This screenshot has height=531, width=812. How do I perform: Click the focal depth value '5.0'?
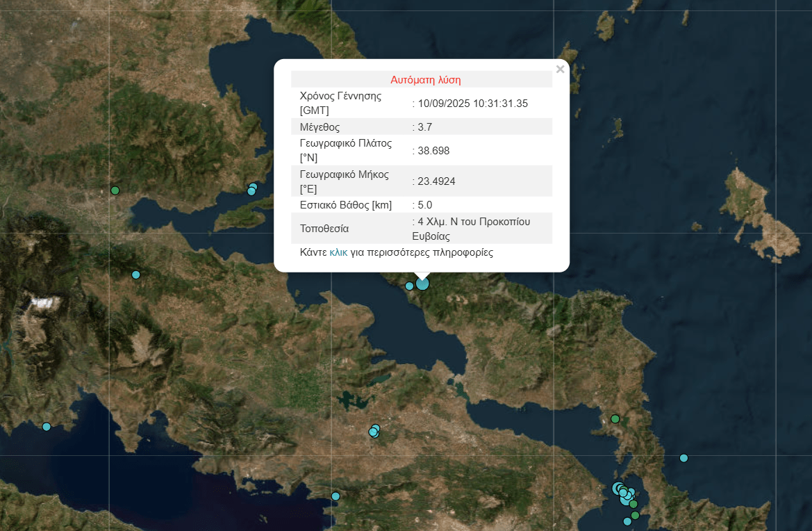pos(424,205)
